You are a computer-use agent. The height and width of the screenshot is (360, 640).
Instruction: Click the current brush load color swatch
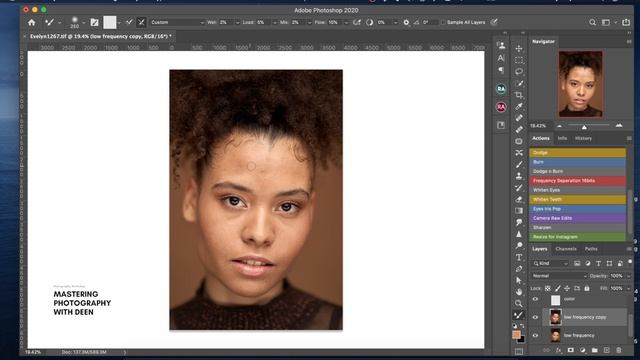coord(109,22)
